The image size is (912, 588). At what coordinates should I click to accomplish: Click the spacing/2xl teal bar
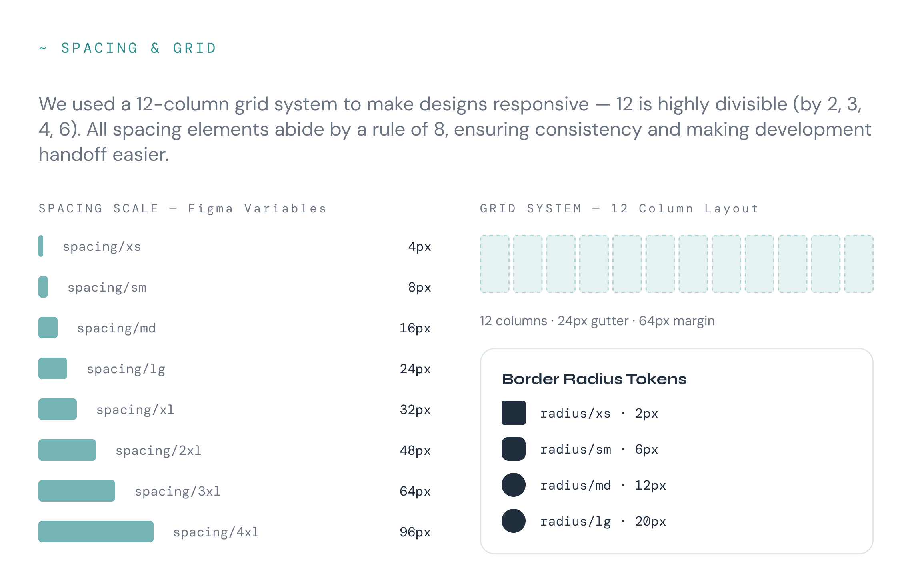(x=67, y=450)
